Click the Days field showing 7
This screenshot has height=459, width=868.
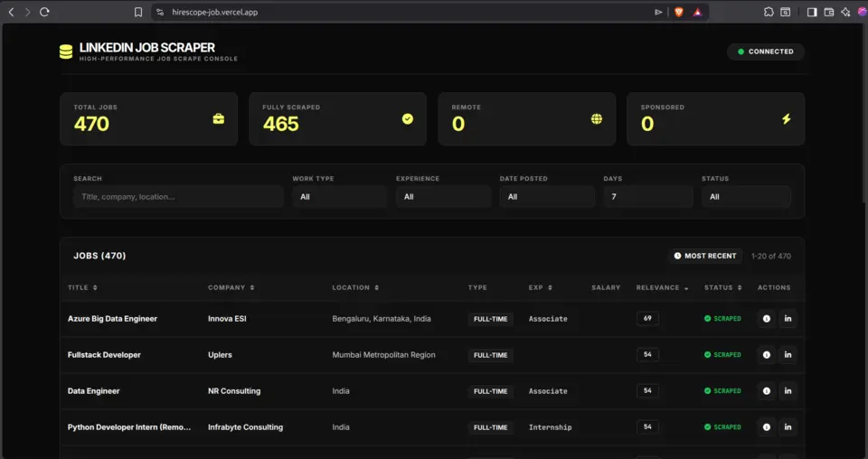(x=647, y=196)
